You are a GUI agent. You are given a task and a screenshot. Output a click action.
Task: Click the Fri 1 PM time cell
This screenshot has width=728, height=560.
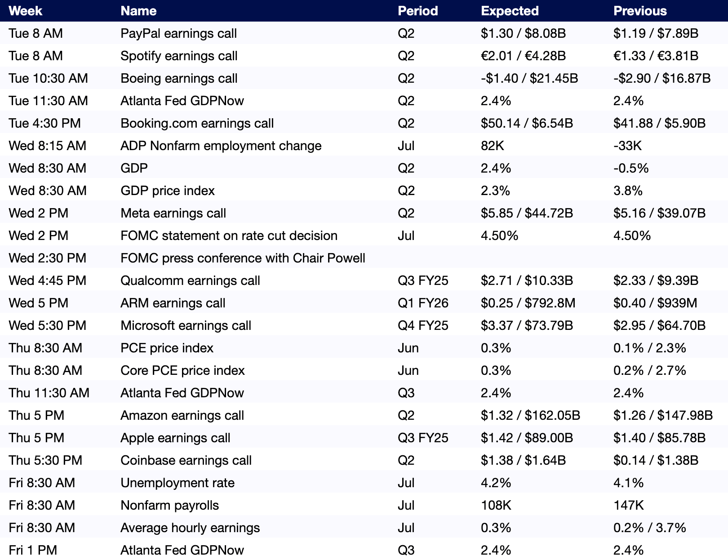pyautogui.click(x=33, y=550)
